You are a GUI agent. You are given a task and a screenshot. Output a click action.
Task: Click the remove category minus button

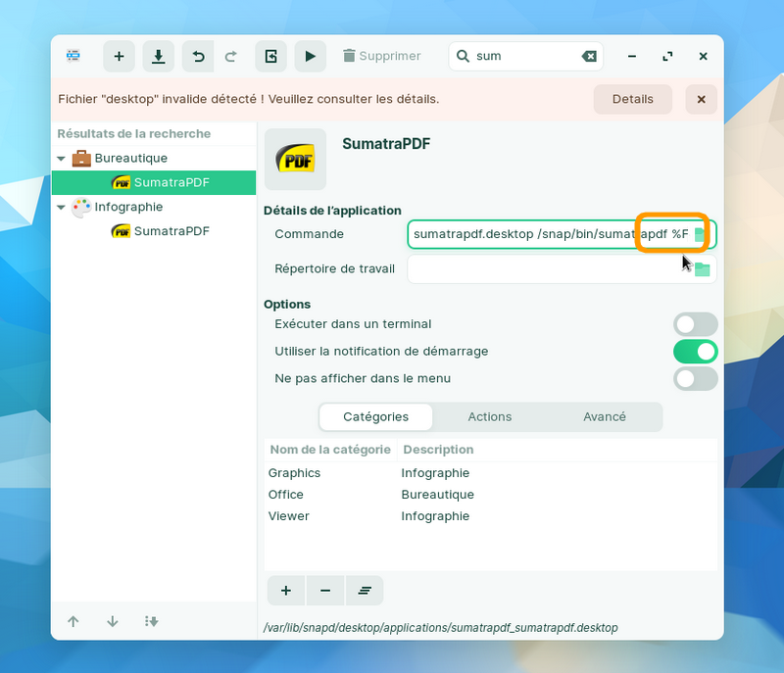325,591
